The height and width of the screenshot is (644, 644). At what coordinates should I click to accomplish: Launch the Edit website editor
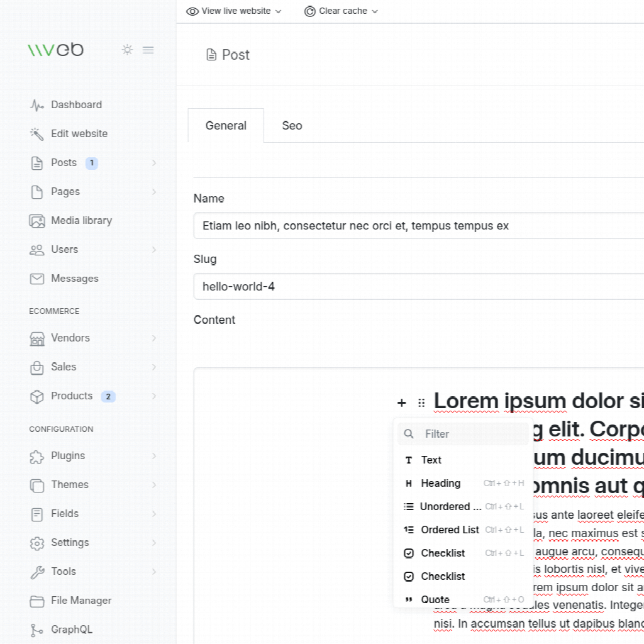[79, 134]
